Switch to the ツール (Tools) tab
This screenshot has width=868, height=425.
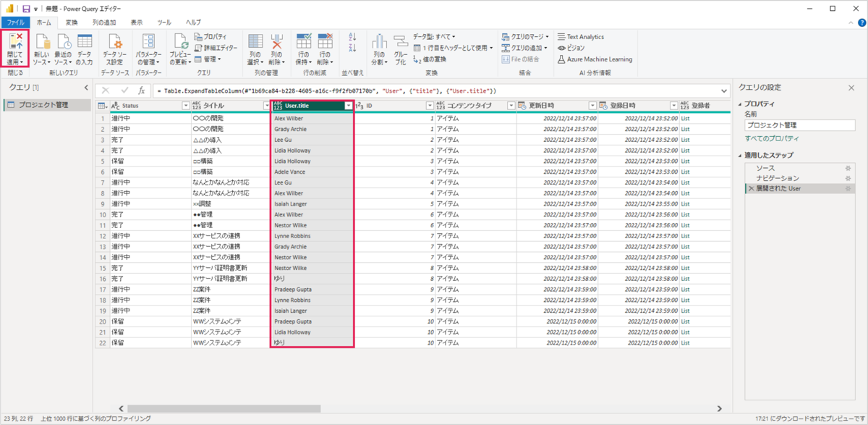(x=164, y=22)
